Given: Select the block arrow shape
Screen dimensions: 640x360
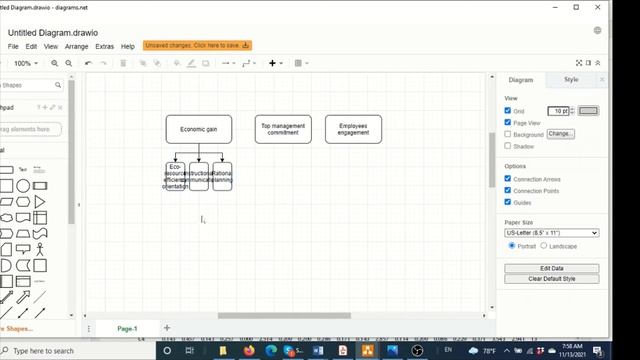Looking at the screenshot, I should pos(23,297).
